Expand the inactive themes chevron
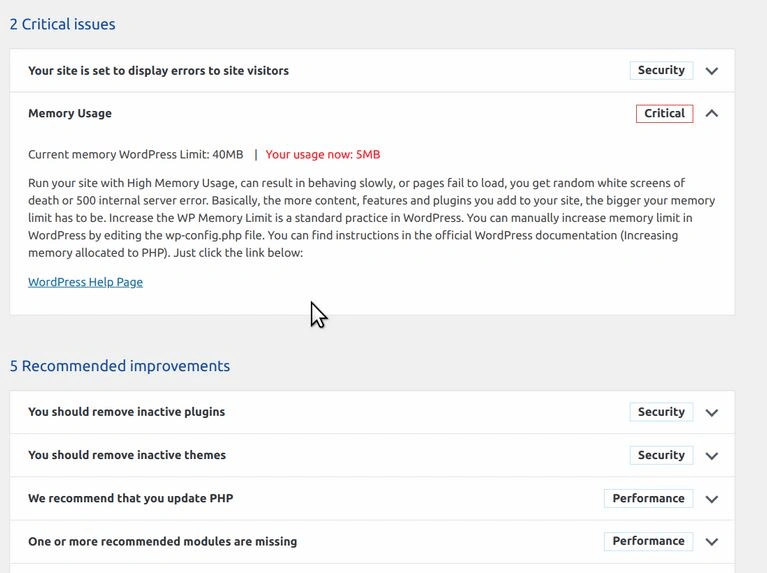 click(x=711, y=455)
